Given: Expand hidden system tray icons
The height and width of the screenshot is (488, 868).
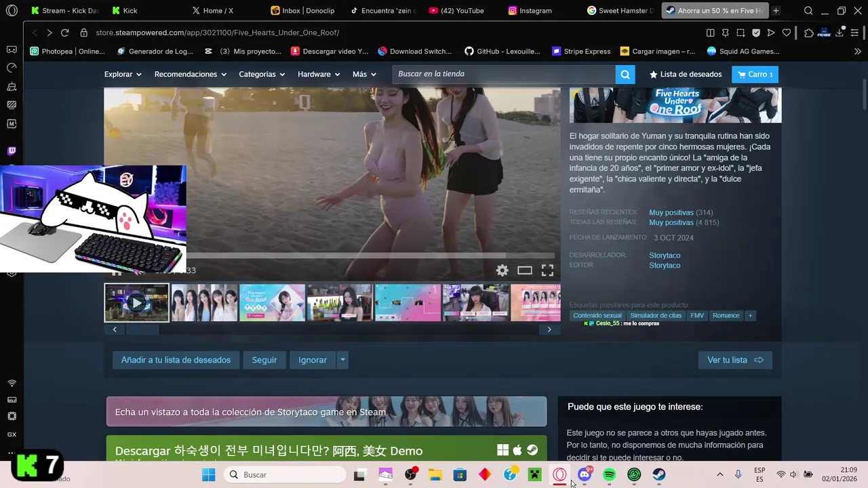Looking at the screenshot, I should [x=719, y=474].
